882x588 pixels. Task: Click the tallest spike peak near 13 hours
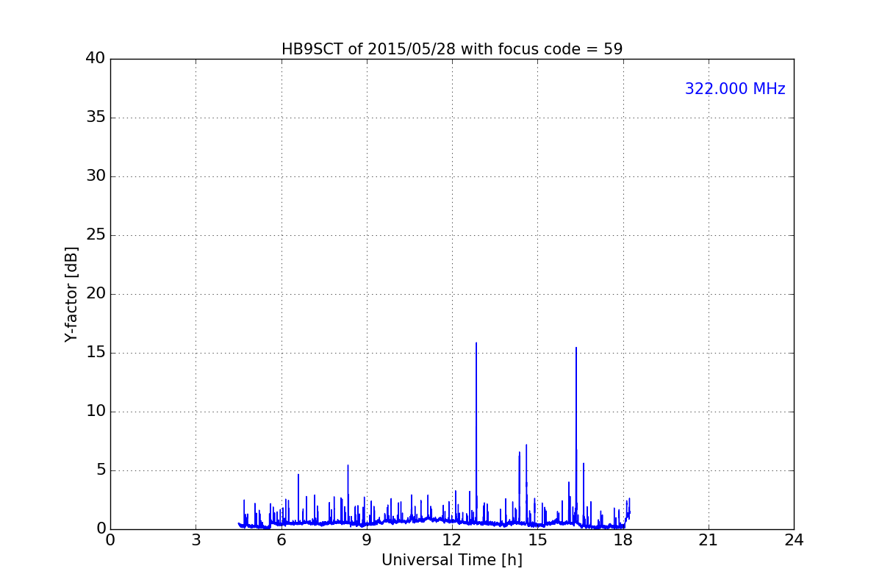[476, 343]
